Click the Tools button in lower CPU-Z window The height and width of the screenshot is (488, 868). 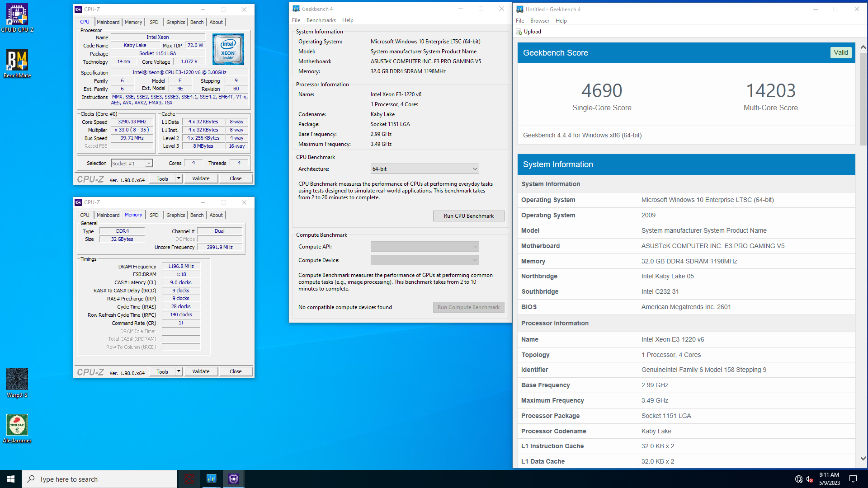(x=162, y=371)
